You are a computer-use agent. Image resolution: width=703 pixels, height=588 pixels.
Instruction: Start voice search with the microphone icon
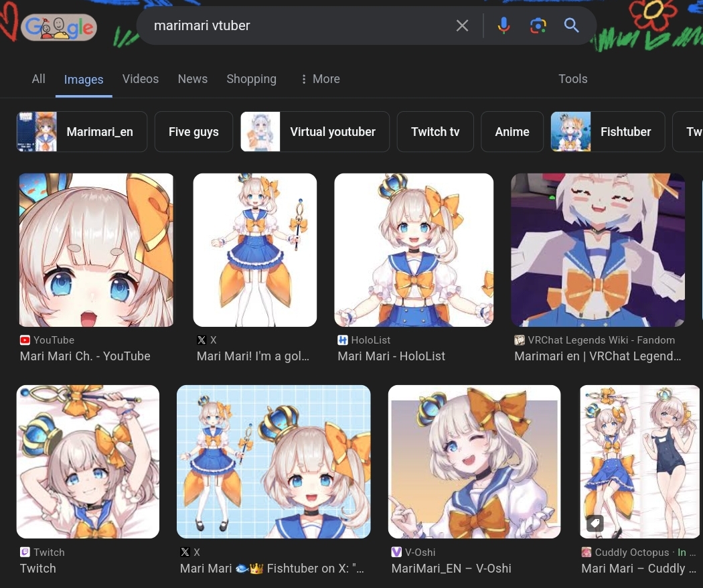pyautogui.click(x=503, y=25)
